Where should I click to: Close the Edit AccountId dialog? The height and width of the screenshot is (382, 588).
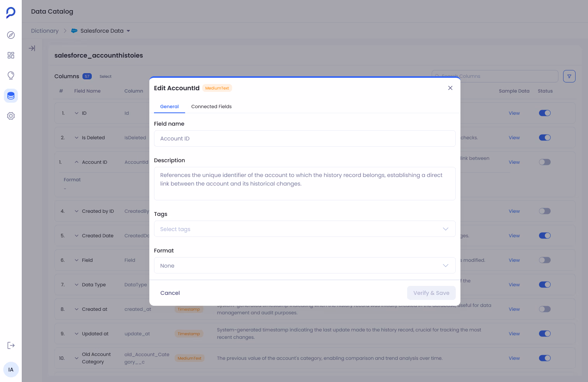tap(450, 88)
